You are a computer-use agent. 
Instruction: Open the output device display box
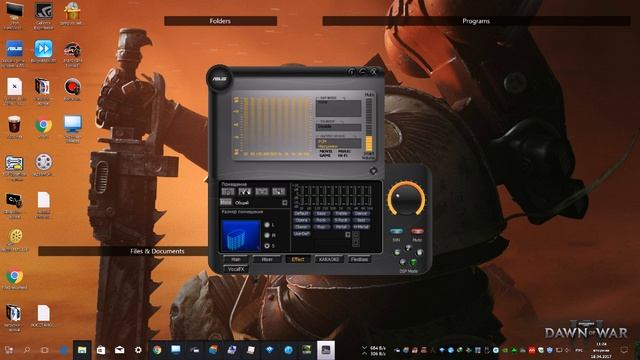338,143
